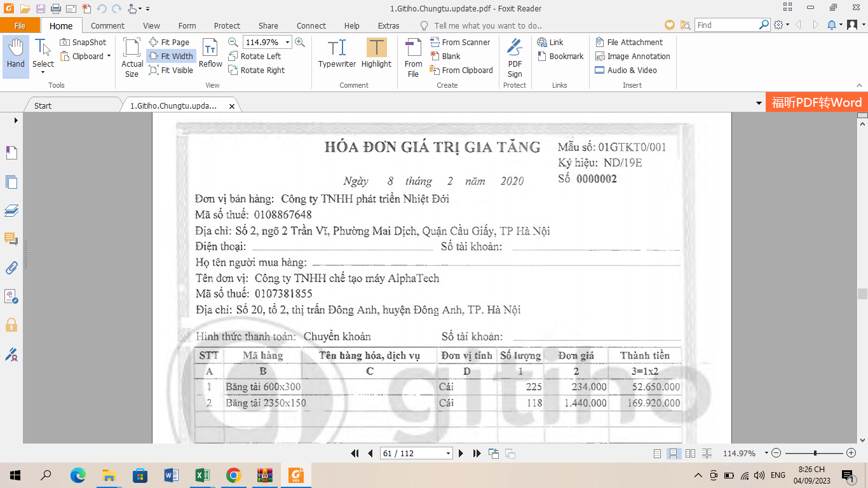Take a SnapShot of the page
This screenshot has height=488, width=868.
tap(83, 42)
